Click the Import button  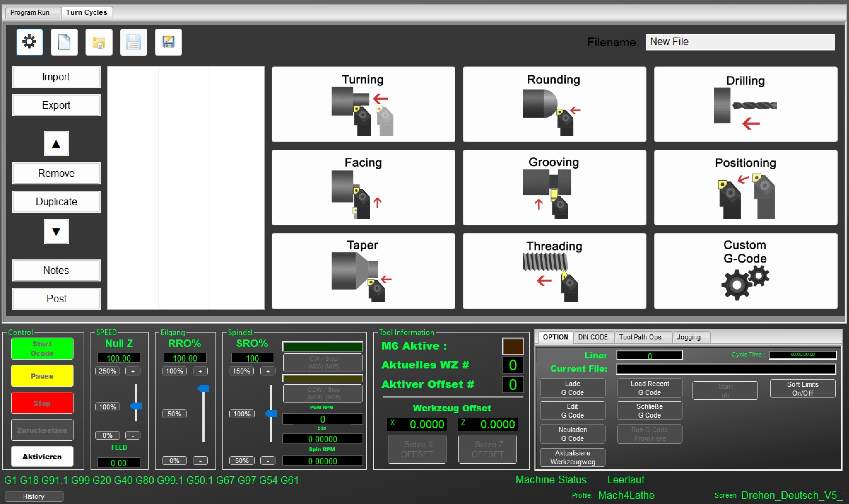pos(56,77)
